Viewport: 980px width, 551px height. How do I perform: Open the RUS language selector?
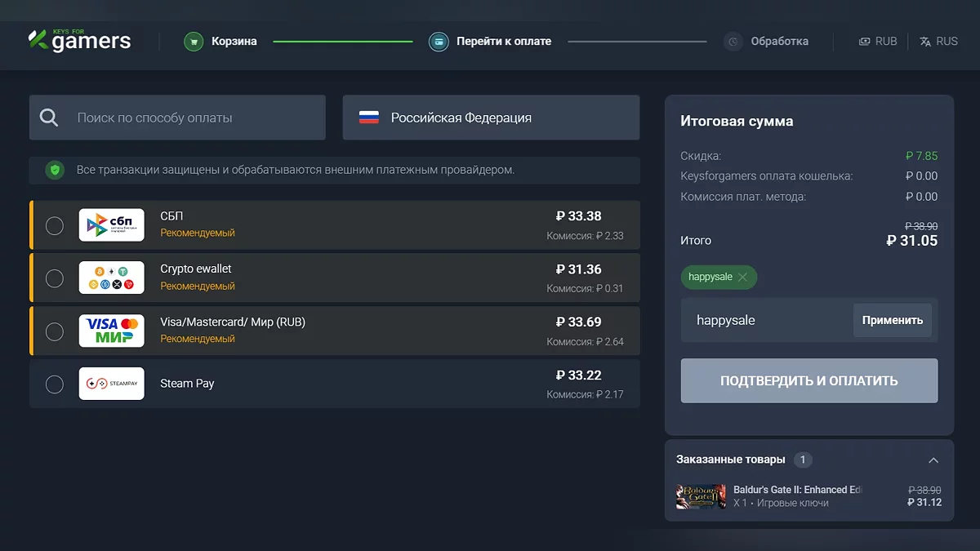[938, 42]
